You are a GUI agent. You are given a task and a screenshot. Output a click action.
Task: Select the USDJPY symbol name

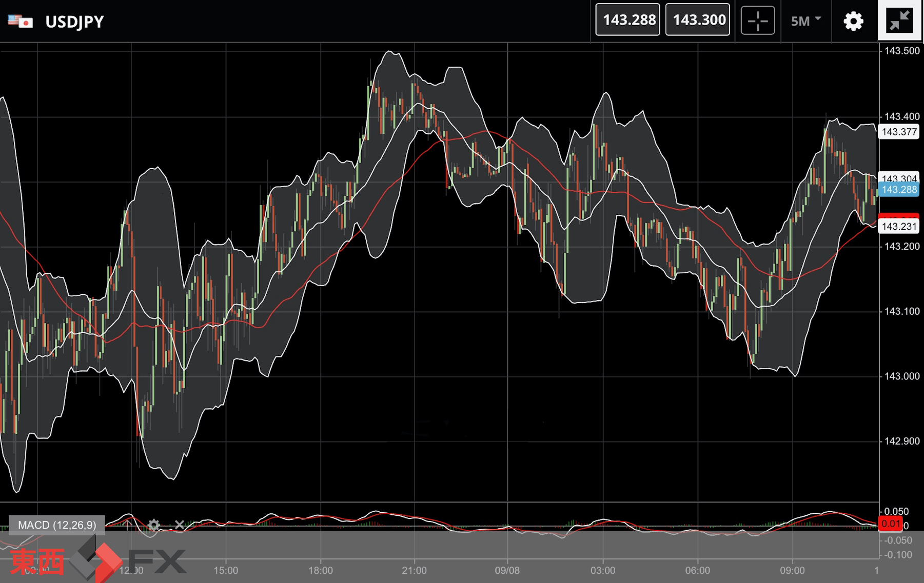pyautogui.click(x=75, y=22)
